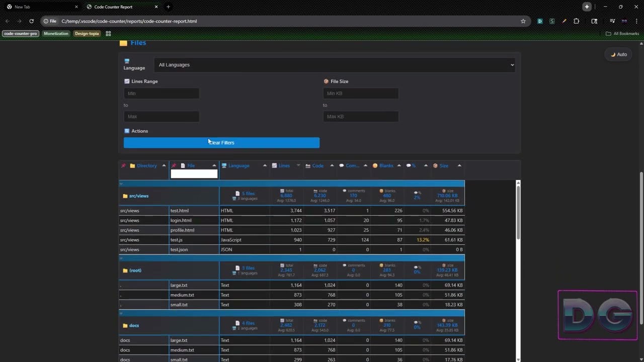Click the folder icon of docs group
The height and width of the screenshot is (362, 644).
coord(125,326)
